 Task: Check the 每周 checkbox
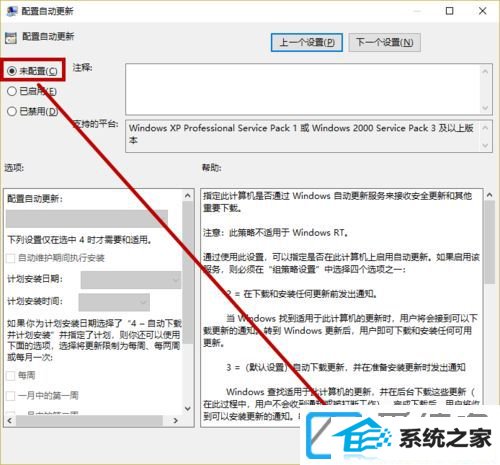tap(11, 376)
